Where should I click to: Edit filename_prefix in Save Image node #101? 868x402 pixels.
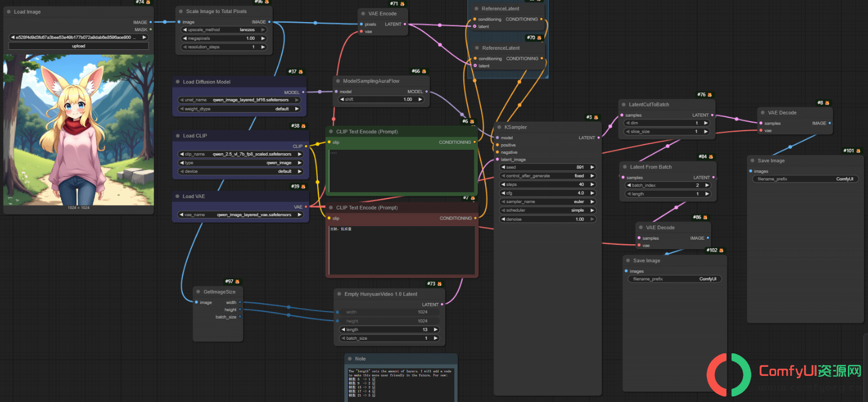(x=805, y=179)
